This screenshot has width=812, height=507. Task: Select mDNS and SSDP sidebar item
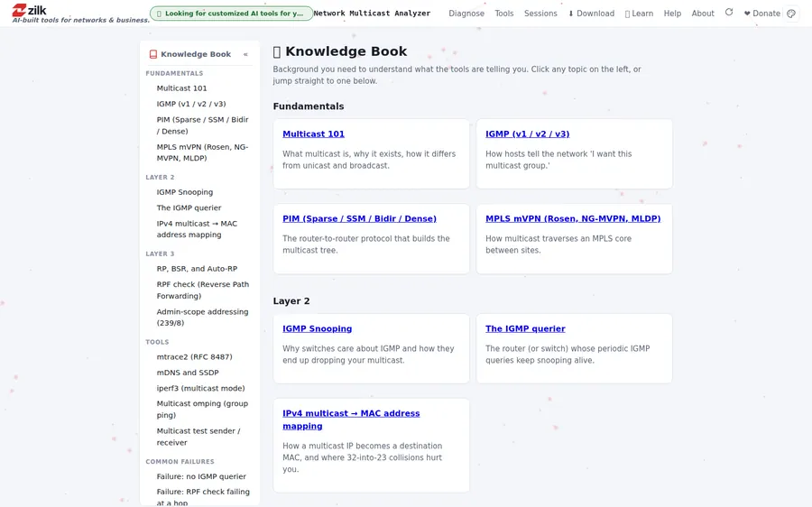click(x=188, y=373)
